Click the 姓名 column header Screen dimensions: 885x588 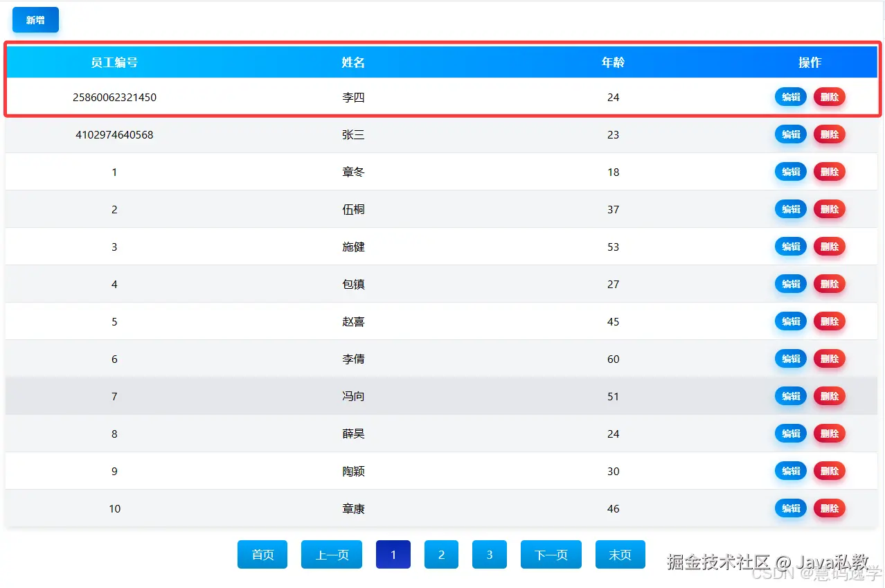353,62
